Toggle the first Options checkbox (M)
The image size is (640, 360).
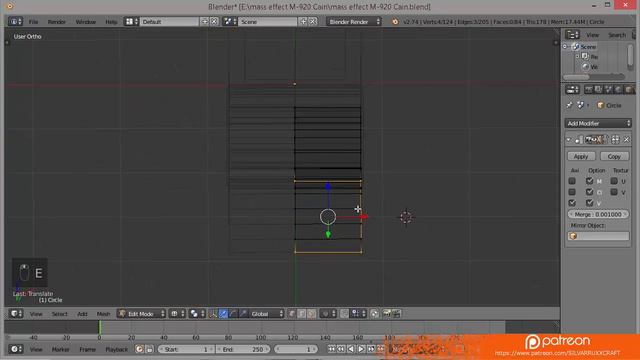(x=589, y=181)
